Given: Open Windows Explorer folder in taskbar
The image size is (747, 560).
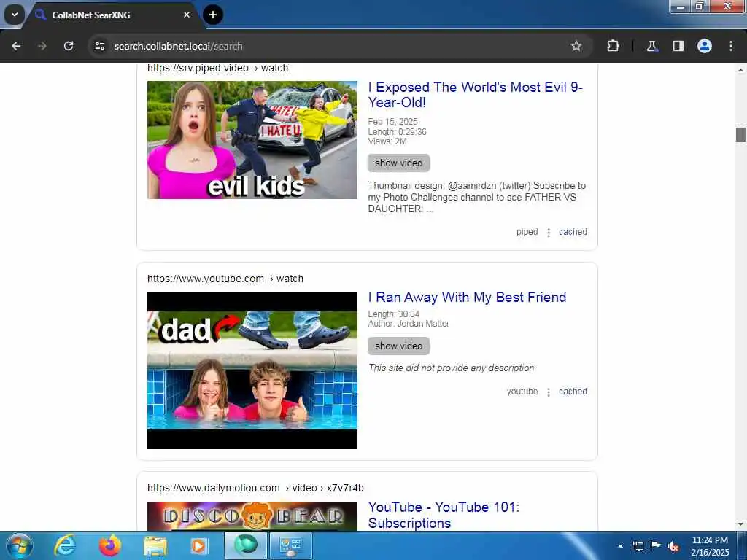Looking at the screenshot, I should pyautogui.click(x=155, y=545).
